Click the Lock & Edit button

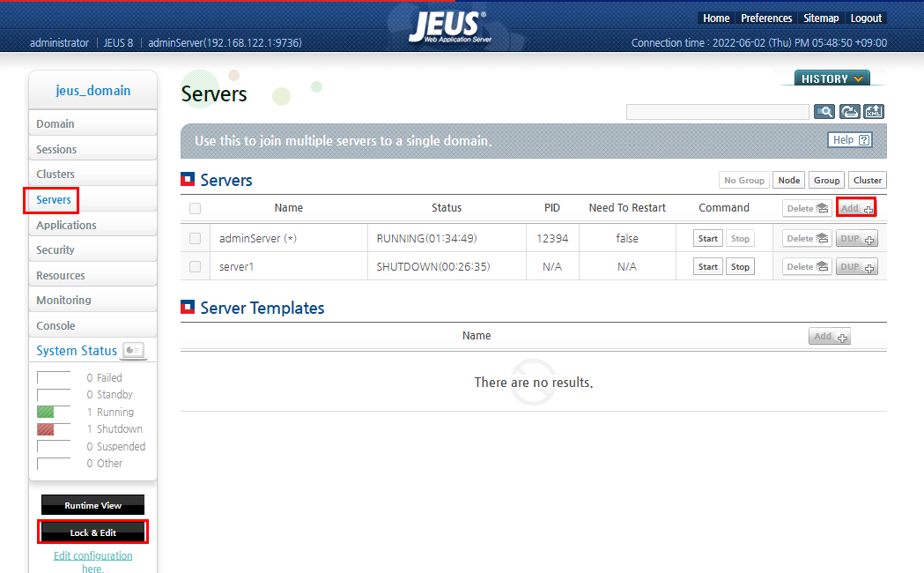click(x=92, y=532)
